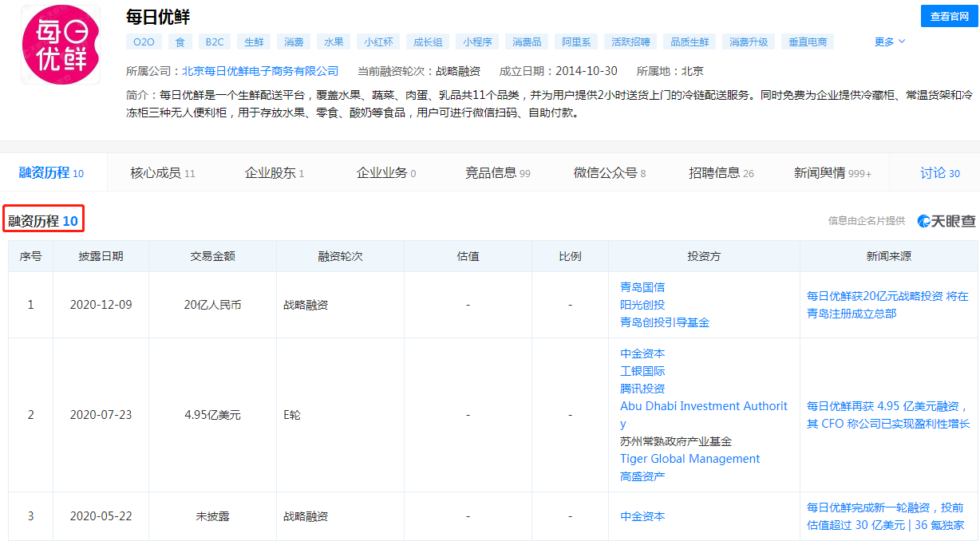Viewport: 980px width, 541px height.
Task: Open the 小红杯 tag
Action: [378, 41]
